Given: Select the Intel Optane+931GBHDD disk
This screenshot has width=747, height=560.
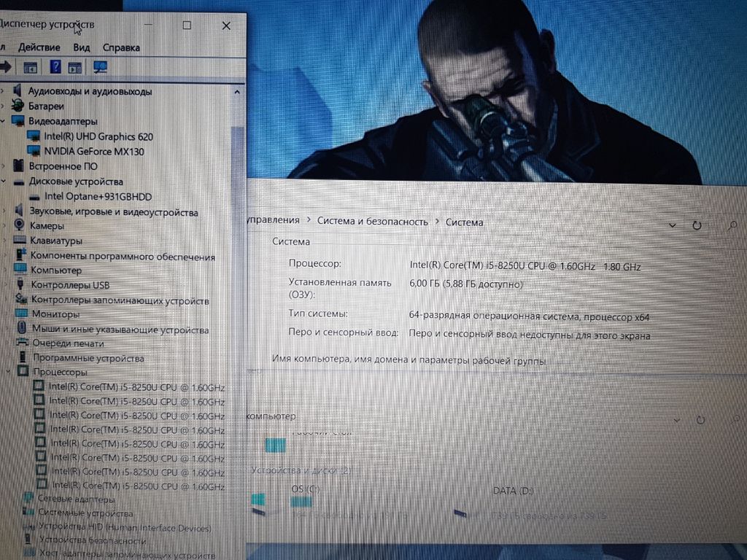Looking at the screenshot, I should point(90,196).
